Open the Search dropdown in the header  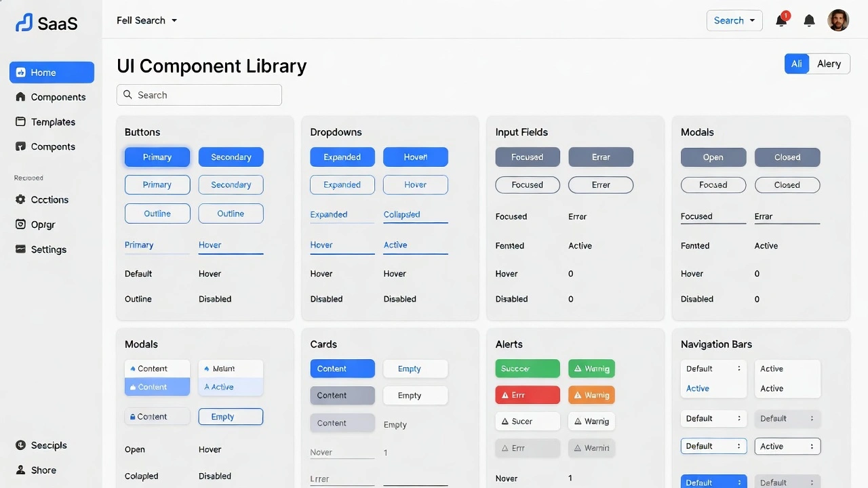[x=734, y=20]
